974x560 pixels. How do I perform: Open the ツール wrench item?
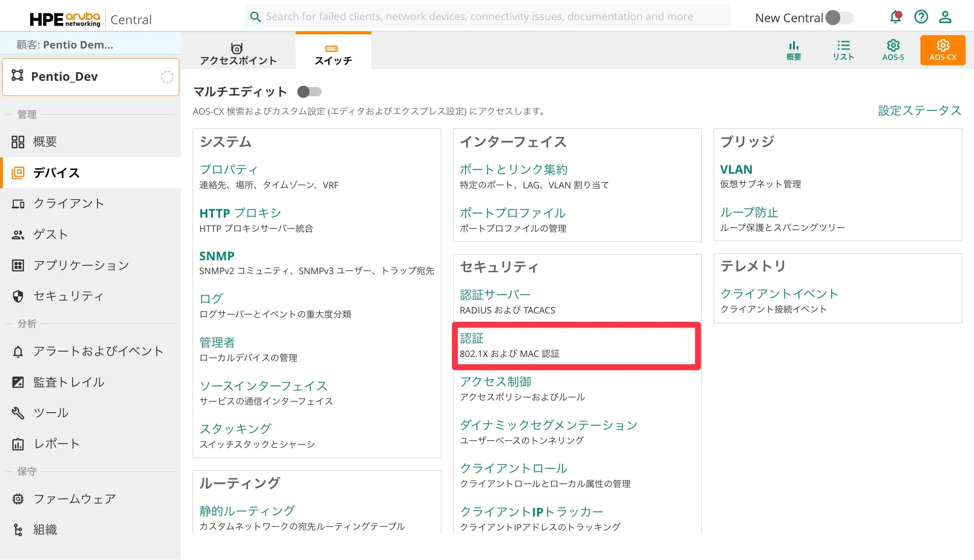[x=51, y=413]
